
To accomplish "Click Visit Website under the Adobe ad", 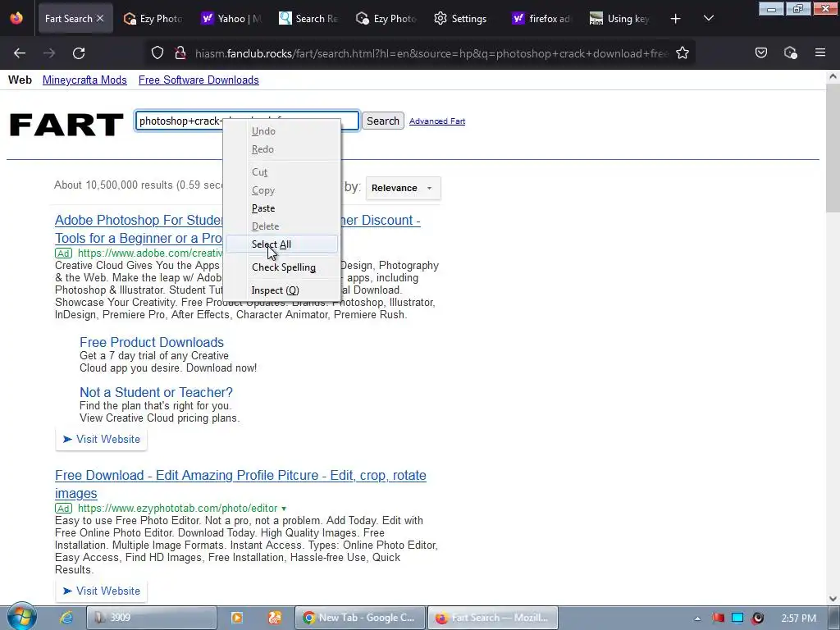I will [101, 440].
